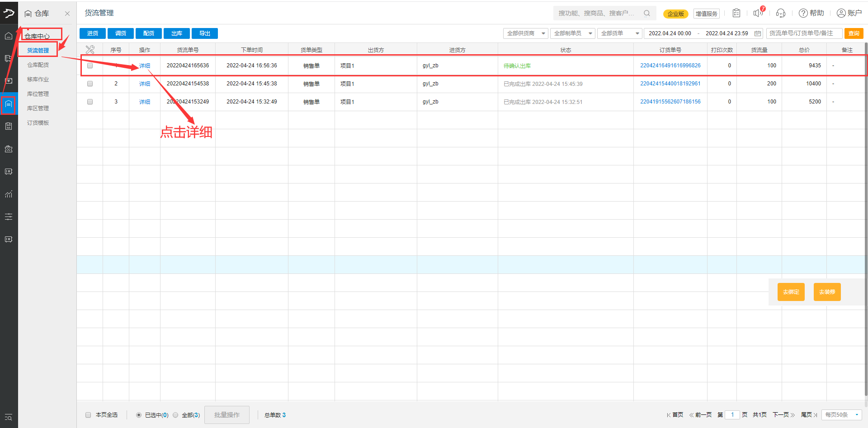Jump to last page via 尾页

[809, 415]
